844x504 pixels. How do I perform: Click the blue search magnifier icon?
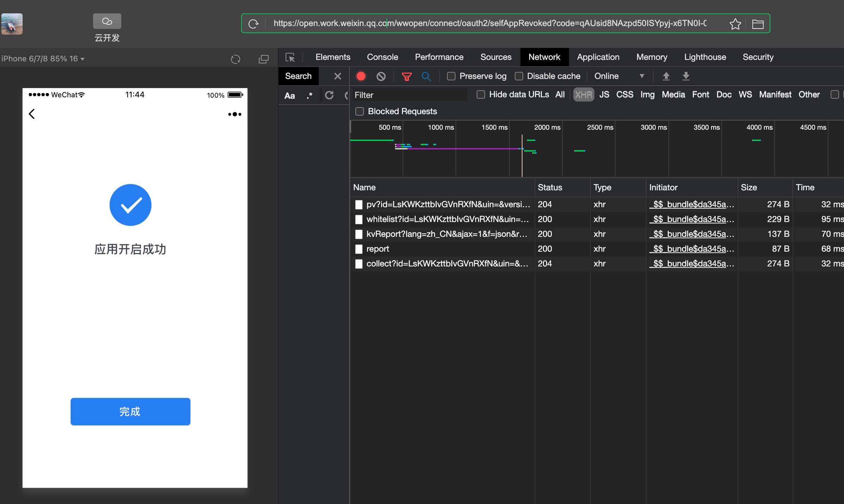click(426, 76)
